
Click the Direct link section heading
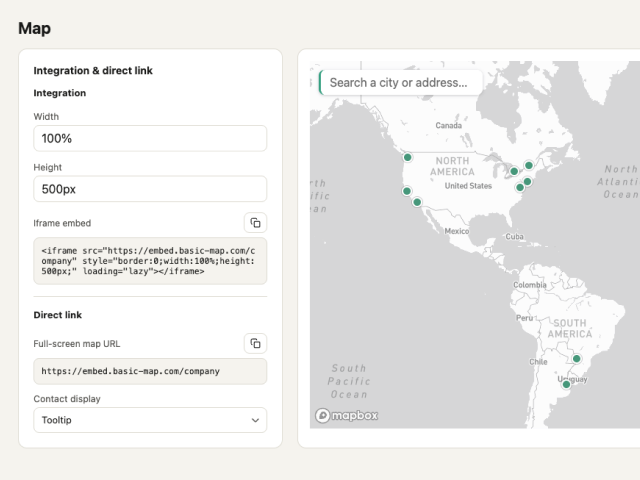(58, 315)
